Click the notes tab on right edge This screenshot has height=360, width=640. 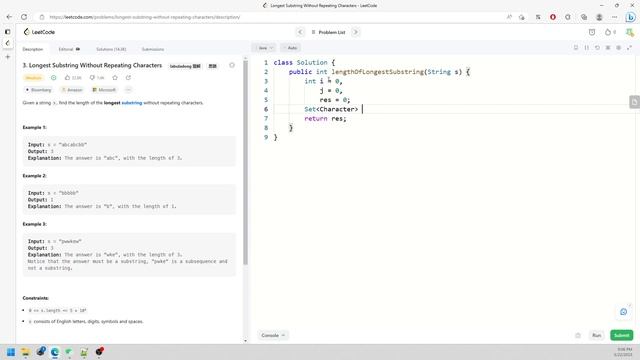(x=634, y=102)
